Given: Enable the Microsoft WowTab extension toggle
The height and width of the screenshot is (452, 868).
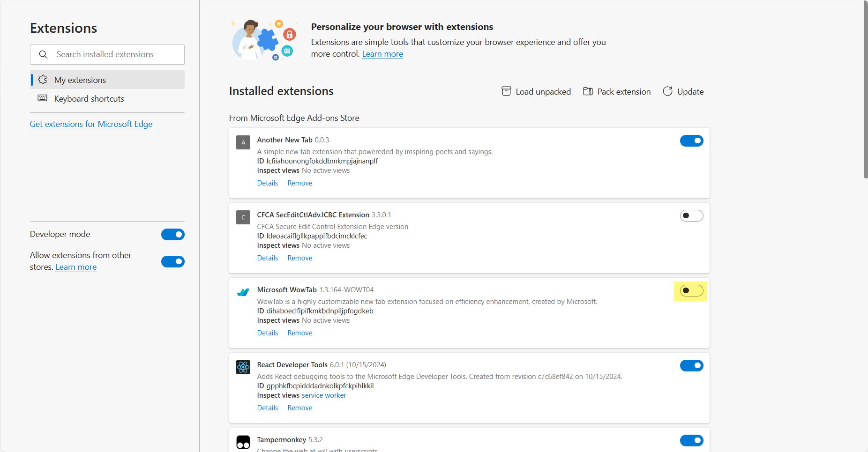Looking at the screenshot, I should click(x=692, y=290).
